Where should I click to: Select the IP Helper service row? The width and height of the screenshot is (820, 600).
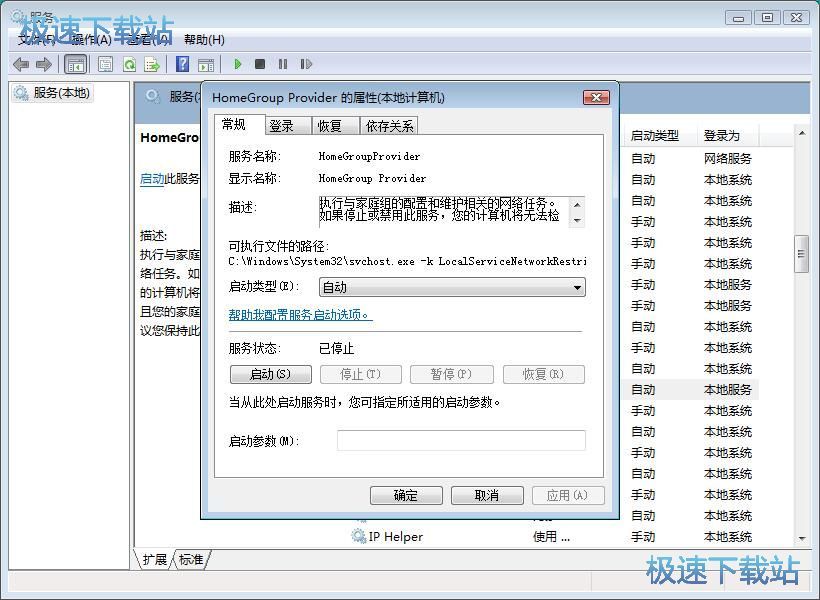pos(554,536)
